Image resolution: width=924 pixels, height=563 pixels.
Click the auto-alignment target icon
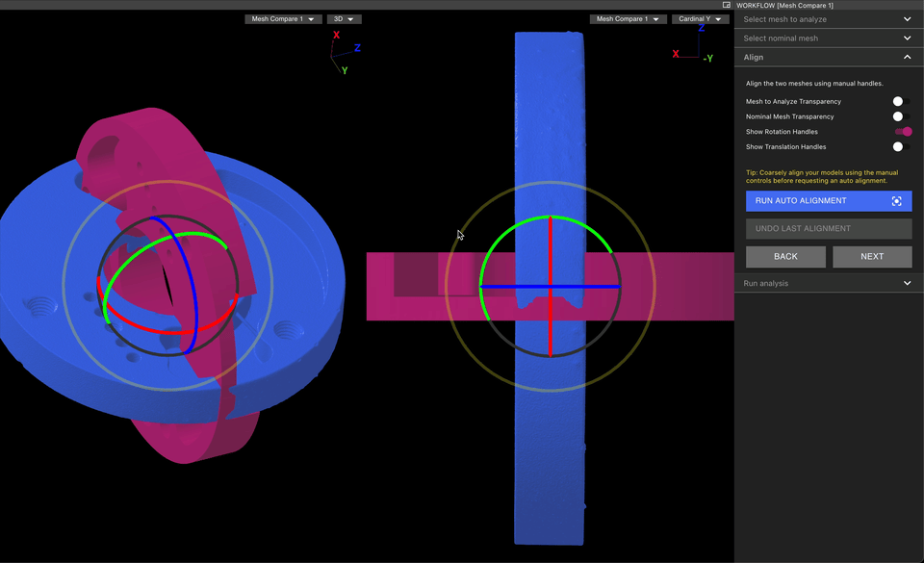896,201
